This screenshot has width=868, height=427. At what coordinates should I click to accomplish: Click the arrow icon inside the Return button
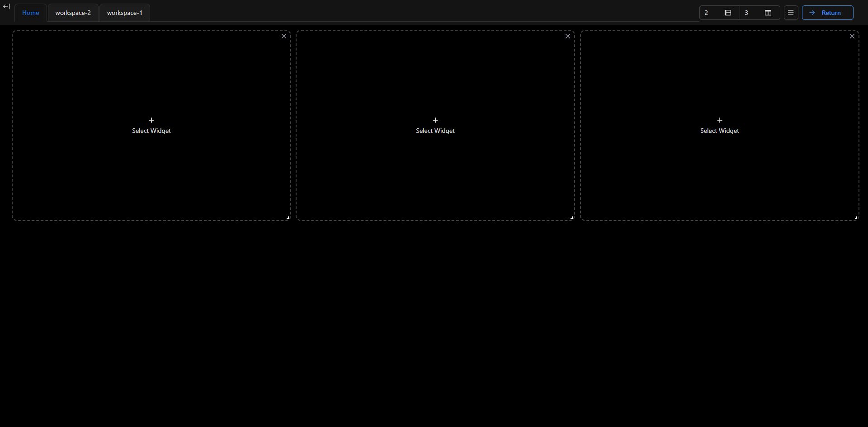click(x=812, y=13)
